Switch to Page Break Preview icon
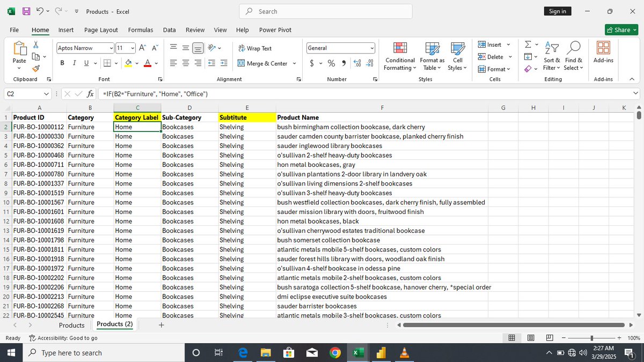The image size is (644, 362). (550, 338)
